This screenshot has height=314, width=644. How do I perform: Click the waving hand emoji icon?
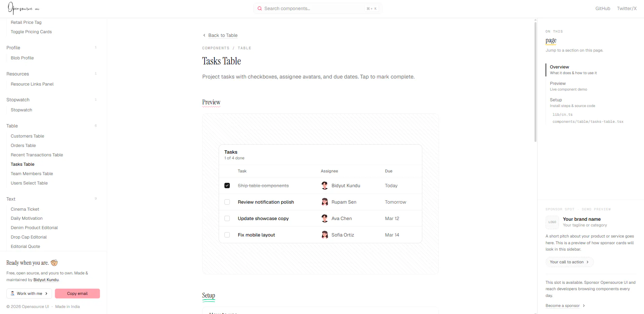(54, 263)
